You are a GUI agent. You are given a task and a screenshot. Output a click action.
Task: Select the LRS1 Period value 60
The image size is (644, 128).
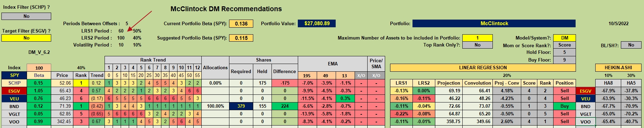pos(121,31)
